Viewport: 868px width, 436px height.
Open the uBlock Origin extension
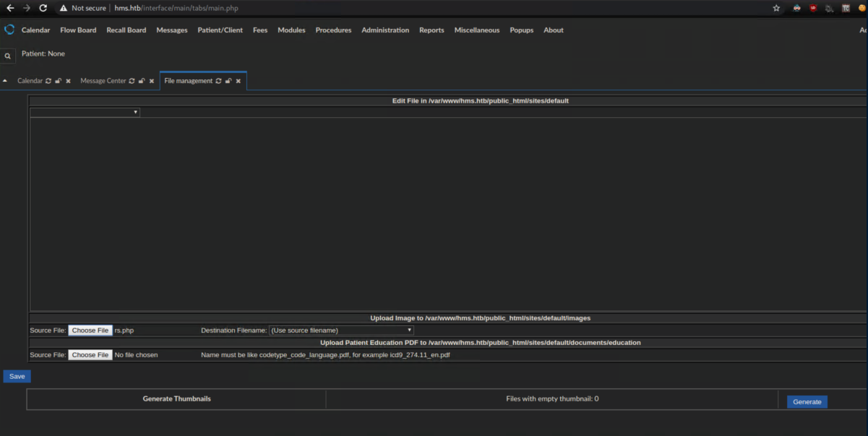[813, 8]
